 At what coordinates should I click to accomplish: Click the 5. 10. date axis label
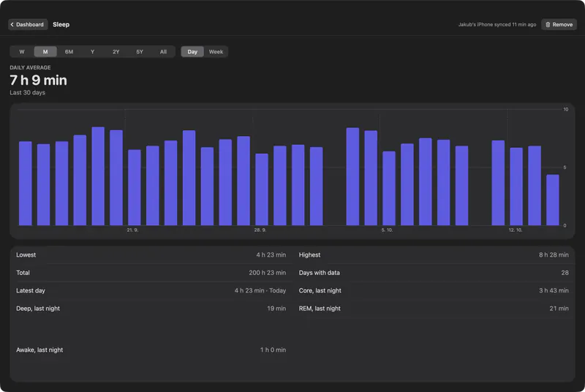pyautogui.click(x=387, y=230)
